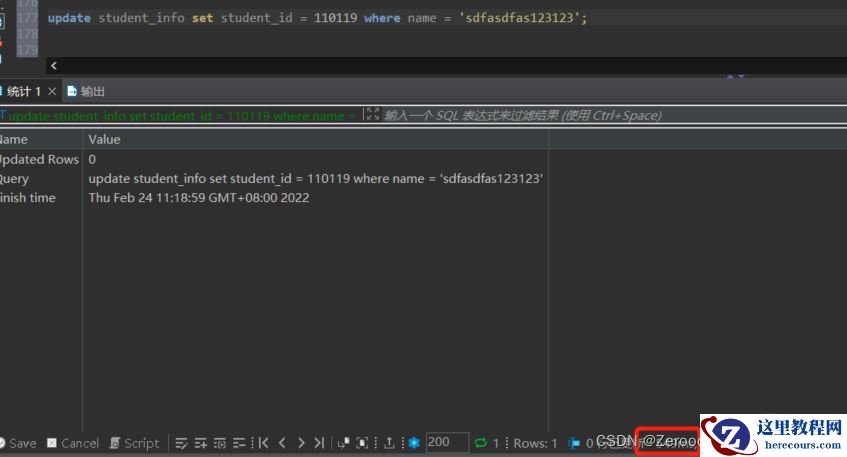The height and width of the screenshot is (457, 847).
Task: Click the blue fetch size settings icon
Action: tap(414, 443)
